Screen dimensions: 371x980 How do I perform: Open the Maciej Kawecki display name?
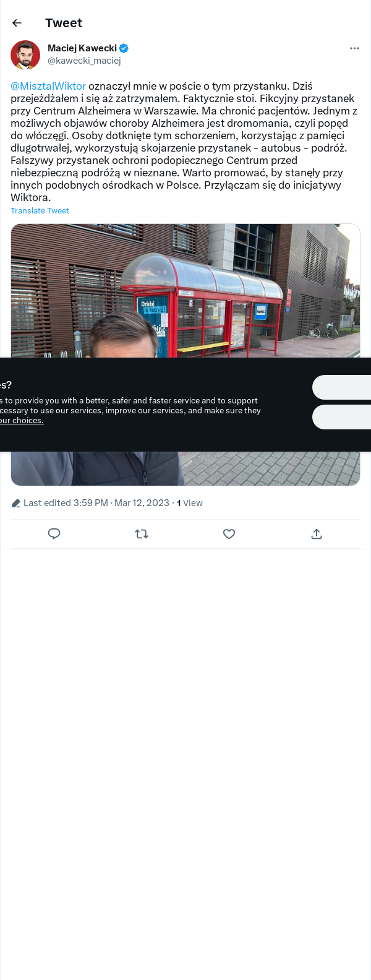[x=82, y=48]
